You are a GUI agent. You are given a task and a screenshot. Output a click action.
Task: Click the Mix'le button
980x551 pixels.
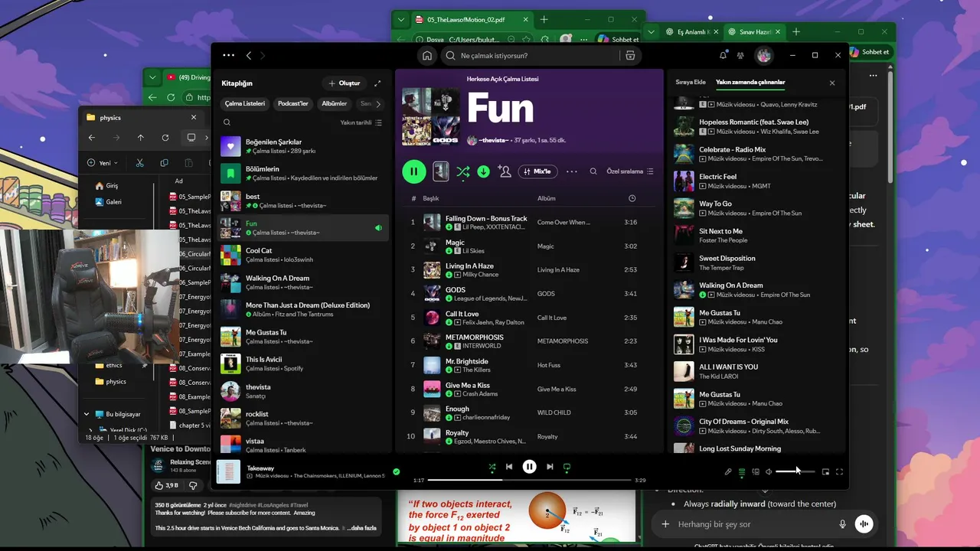pos(537,171)
